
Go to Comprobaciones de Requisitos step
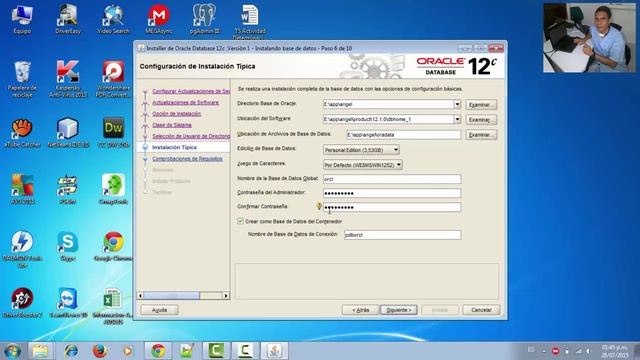tap(187, 158)
